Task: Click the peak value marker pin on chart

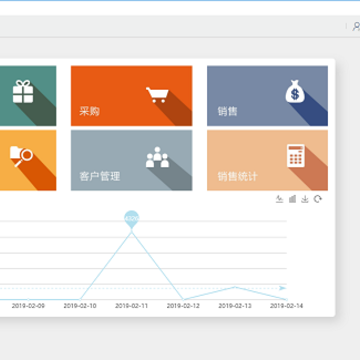Action: 131,219
